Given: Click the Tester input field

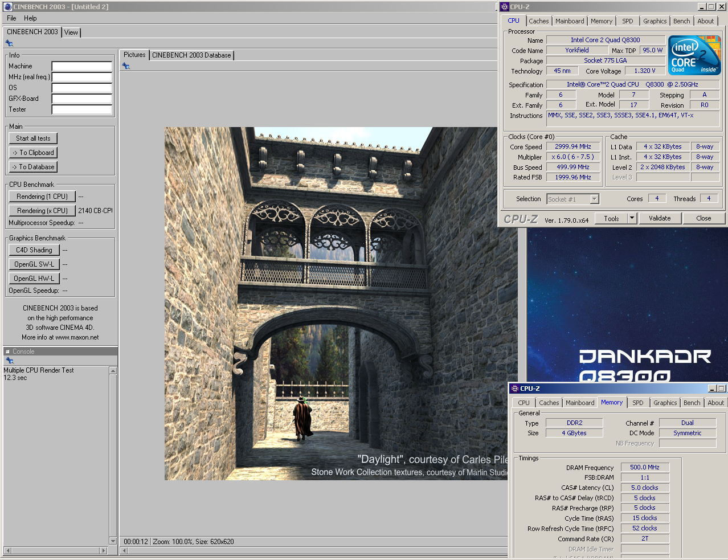Looking at the screenshot, I should [x=82, y=109].
